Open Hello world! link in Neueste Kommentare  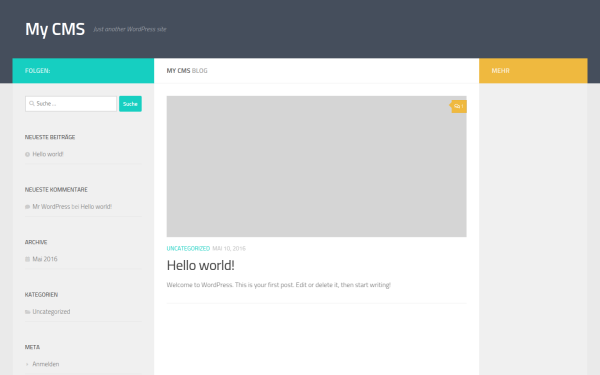pos(96,207)
